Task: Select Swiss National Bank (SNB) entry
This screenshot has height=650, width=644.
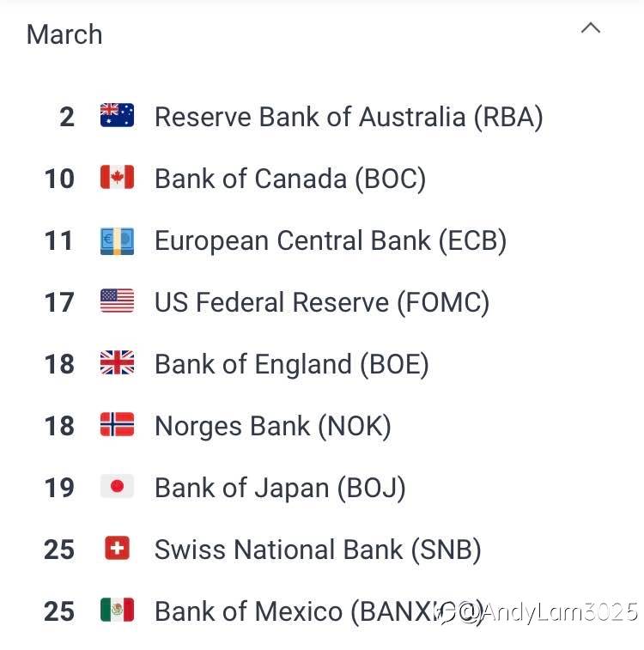Action: point(318,550)
